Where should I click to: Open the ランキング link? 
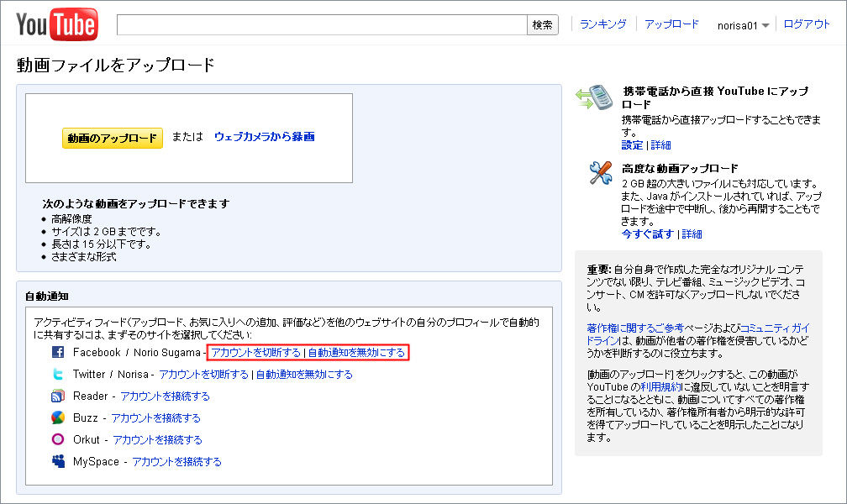[602, 24]
